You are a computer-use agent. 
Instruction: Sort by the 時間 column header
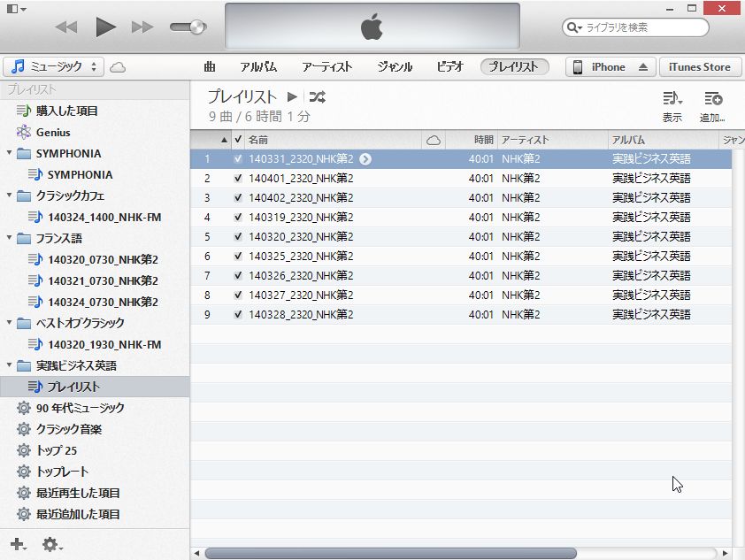point(471,140)
